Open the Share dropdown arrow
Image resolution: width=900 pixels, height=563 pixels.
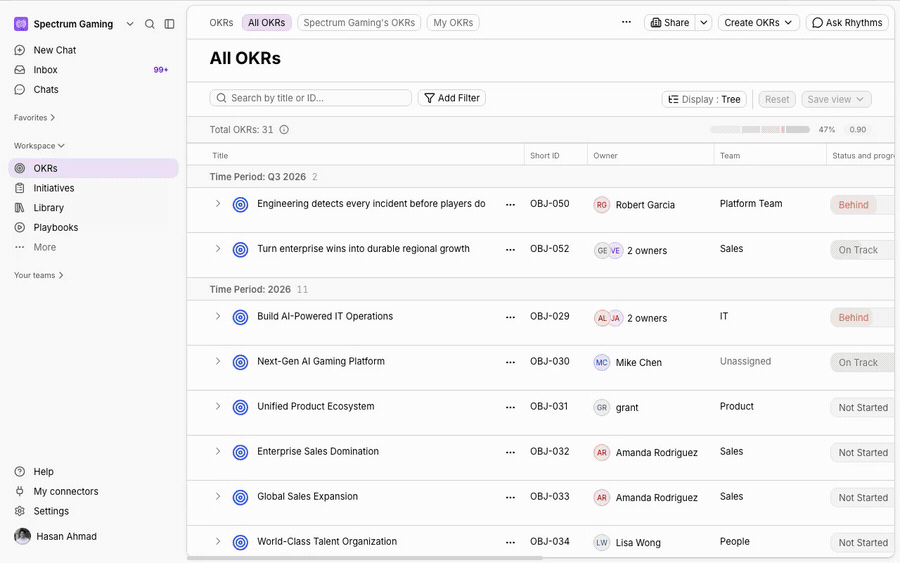(x=704, y=23)
